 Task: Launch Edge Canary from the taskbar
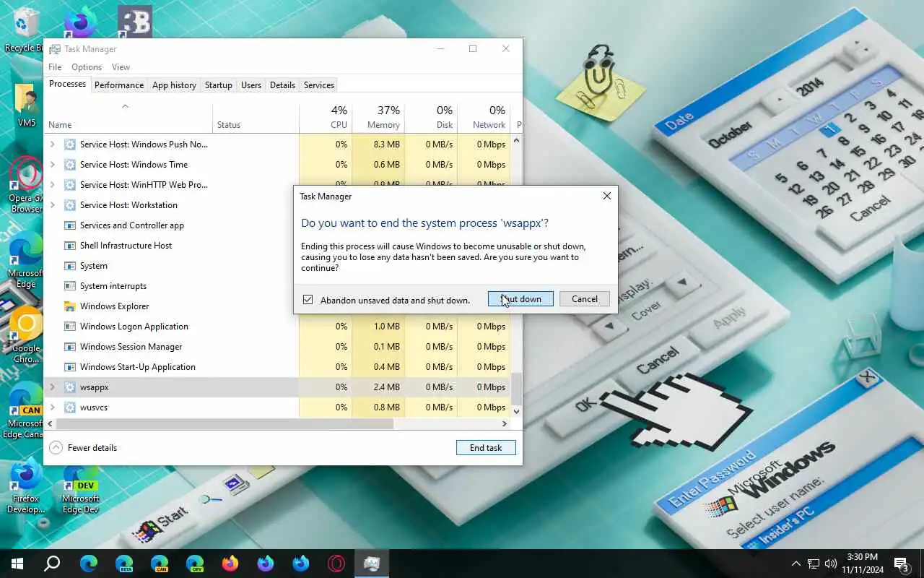(160, 564)
